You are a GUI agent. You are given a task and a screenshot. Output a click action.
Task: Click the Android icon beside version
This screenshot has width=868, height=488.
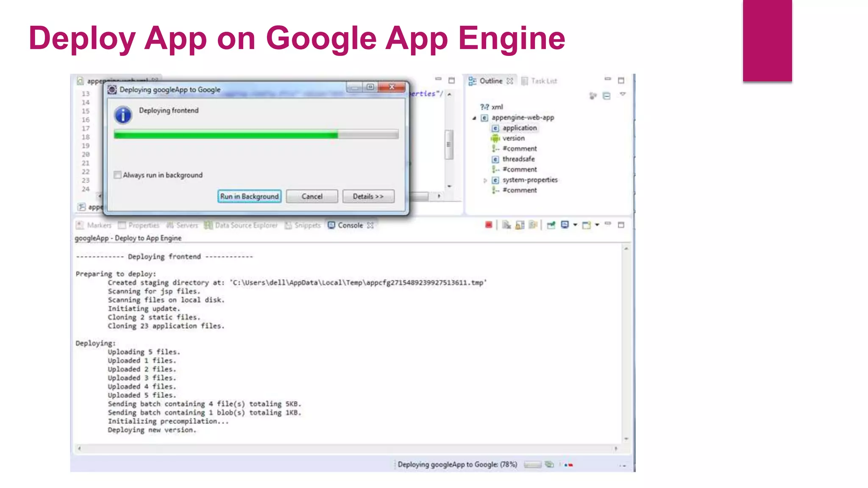(x=495, y=139)
